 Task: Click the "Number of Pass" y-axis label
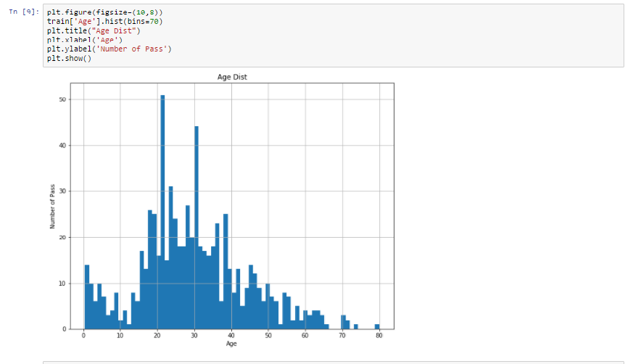pyautogui.click(x=52, y=206)
